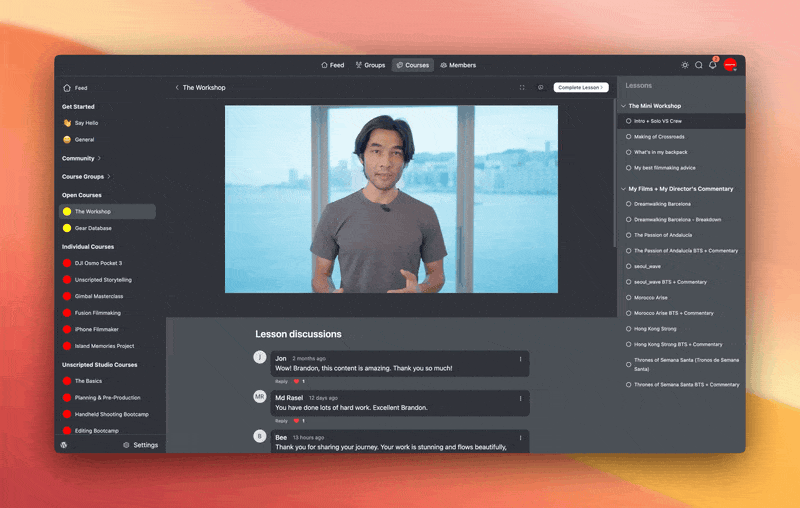Click Md Rasel's MR avatar
The image size is (800, 508).
click(x=260, y=396)
